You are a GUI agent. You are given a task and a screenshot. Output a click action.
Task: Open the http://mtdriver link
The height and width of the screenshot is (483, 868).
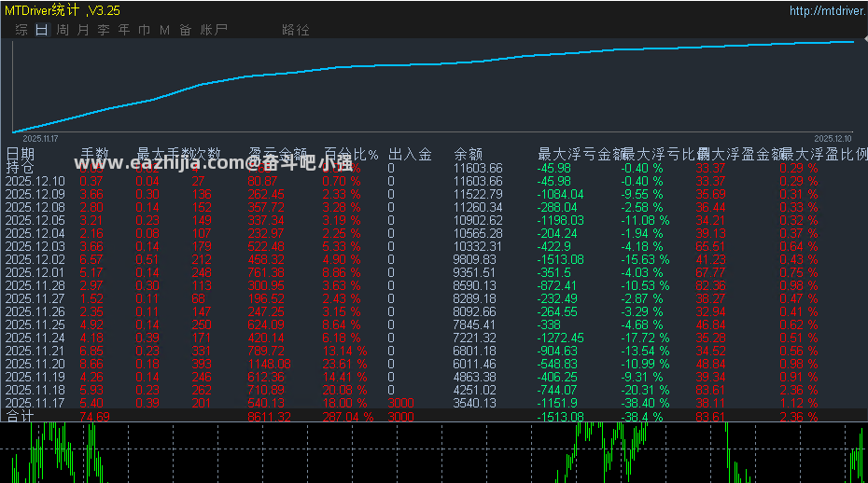828,10
